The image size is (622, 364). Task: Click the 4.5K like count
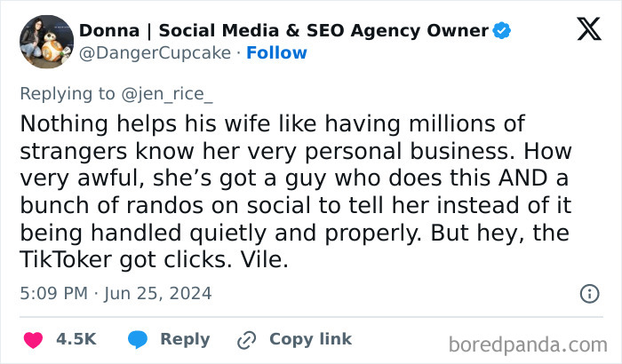click(76, 339)
